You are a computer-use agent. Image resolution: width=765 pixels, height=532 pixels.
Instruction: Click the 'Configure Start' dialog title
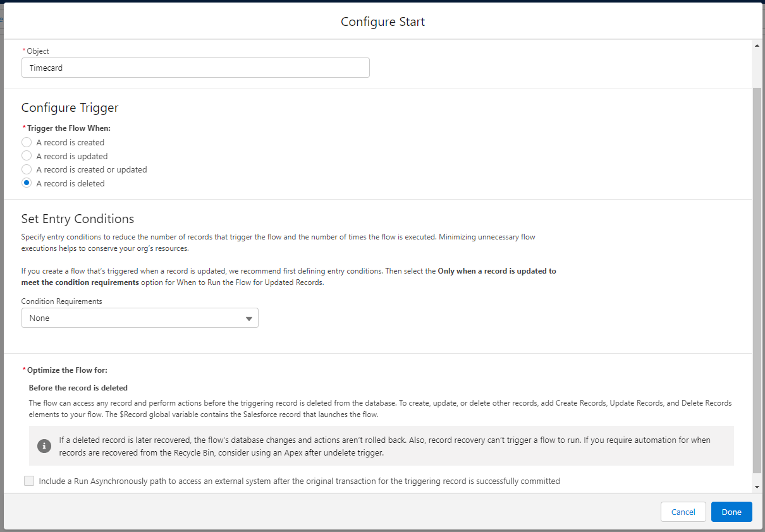(382, 22)
